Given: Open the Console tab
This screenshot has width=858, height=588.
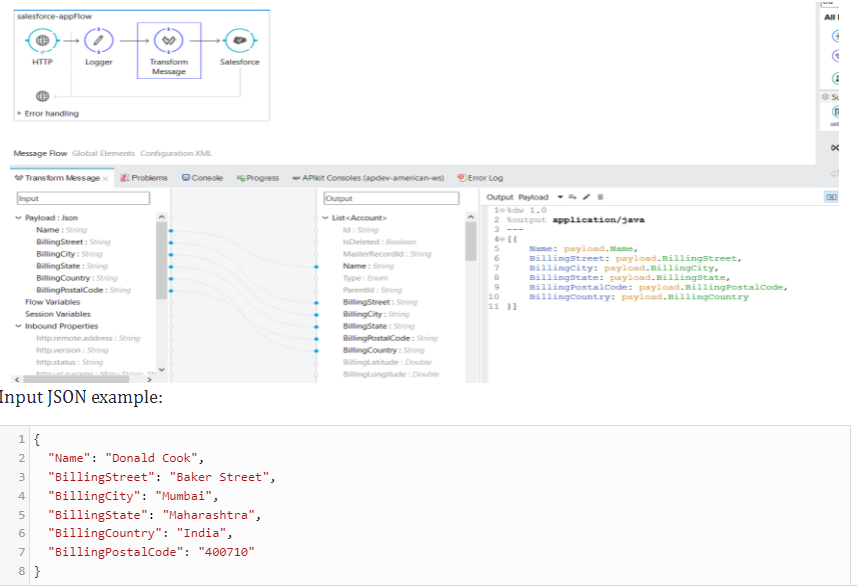Looking at the screenshot, I should (202, 178).
